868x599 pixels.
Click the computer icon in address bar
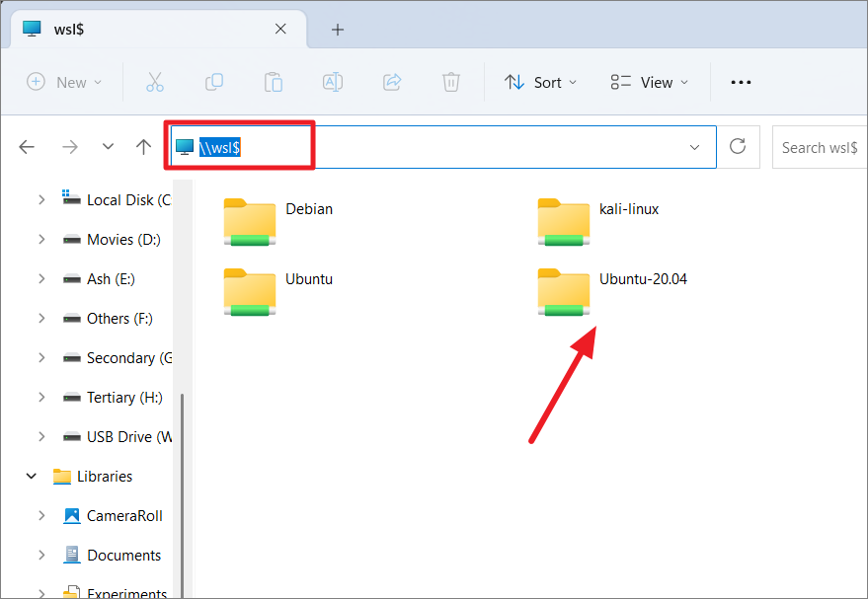[185, 147]
